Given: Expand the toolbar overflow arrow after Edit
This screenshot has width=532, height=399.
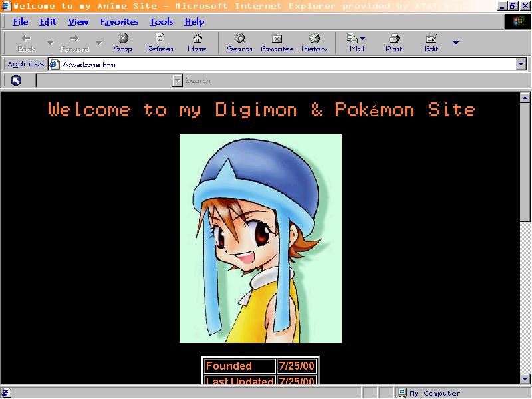Looking at the screenshot, I should [456, 43].
